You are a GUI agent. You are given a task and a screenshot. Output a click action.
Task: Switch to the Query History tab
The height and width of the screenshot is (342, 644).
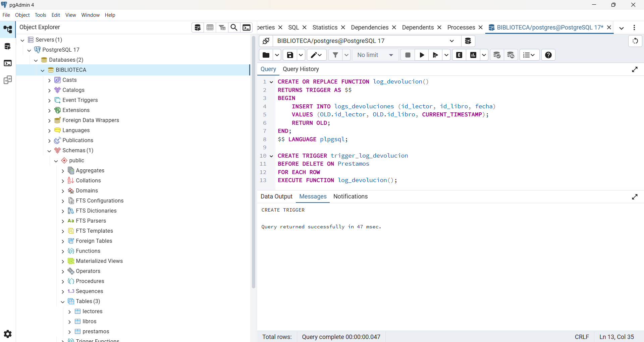coord(301,69)
